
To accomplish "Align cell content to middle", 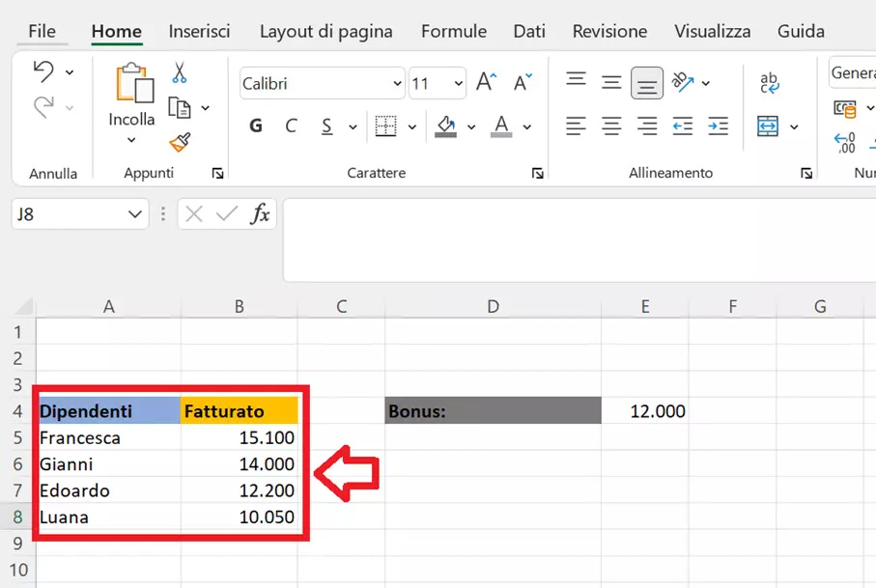I will (611, 83).
